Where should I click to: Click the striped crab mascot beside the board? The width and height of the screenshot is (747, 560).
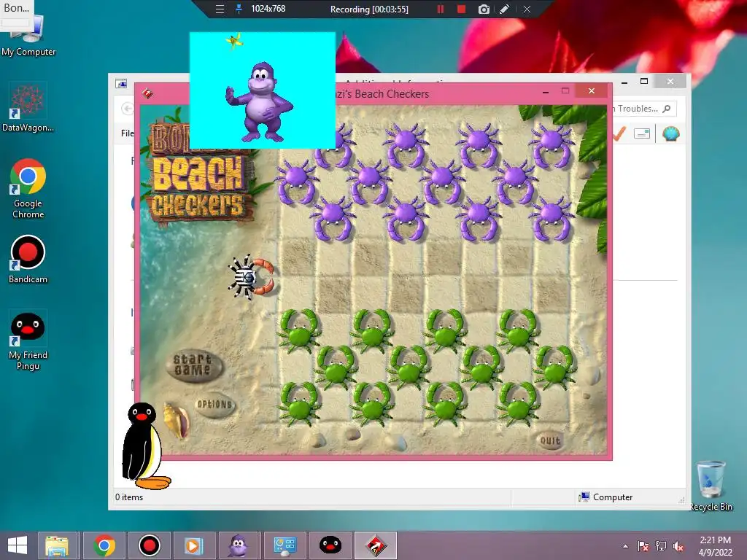pyautogui.click(x=251, y=277)
